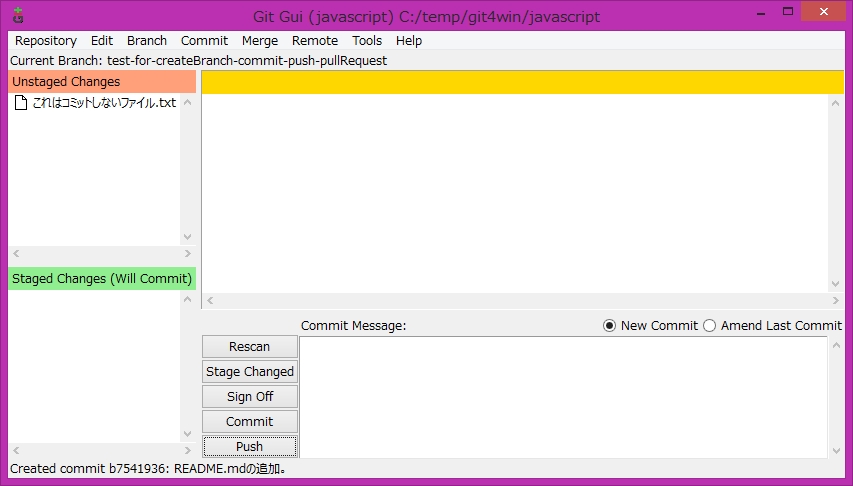Image resolution: width=853 pixels, height=486 pixels.
Task: Click the diff pane left scroll arrow
Action: pos(210,300)
